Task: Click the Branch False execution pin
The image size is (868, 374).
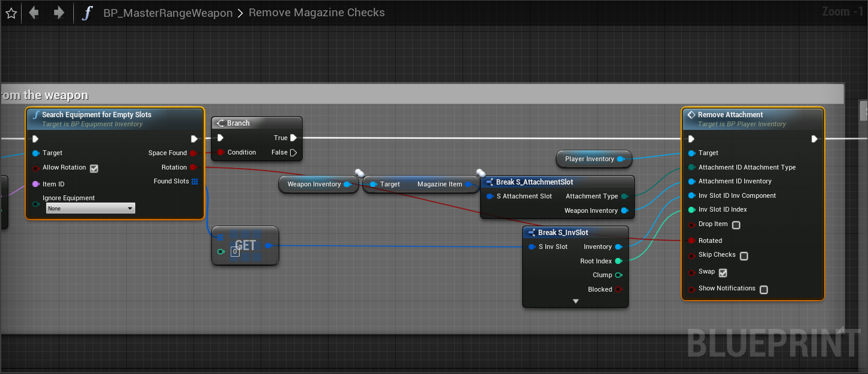Action: (x=293, y=152)
